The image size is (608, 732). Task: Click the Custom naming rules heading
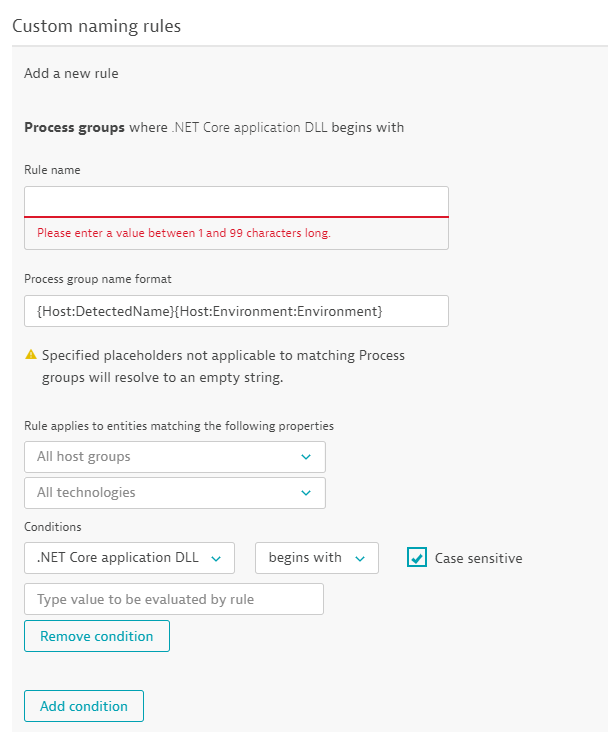97,26
